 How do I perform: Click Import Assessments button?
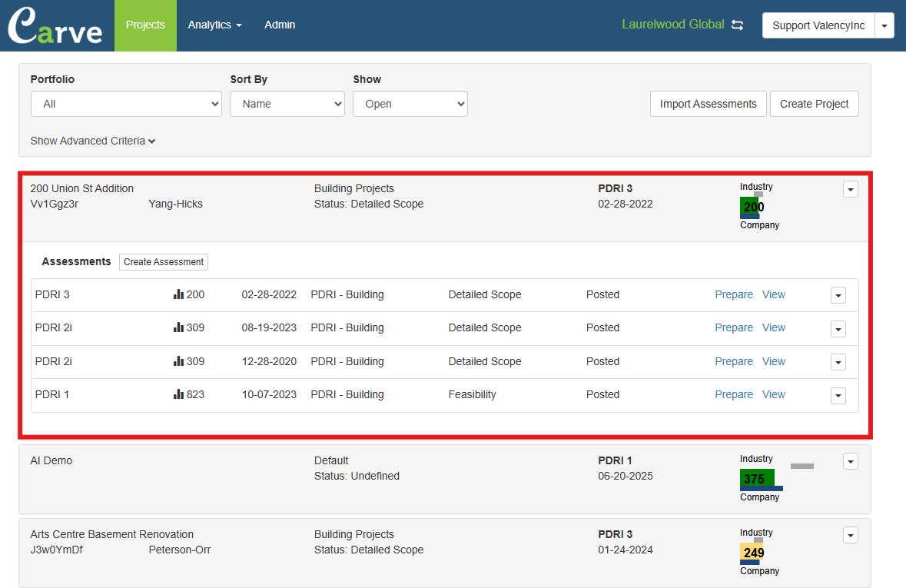pyautogui.click(x=708, y=104)
